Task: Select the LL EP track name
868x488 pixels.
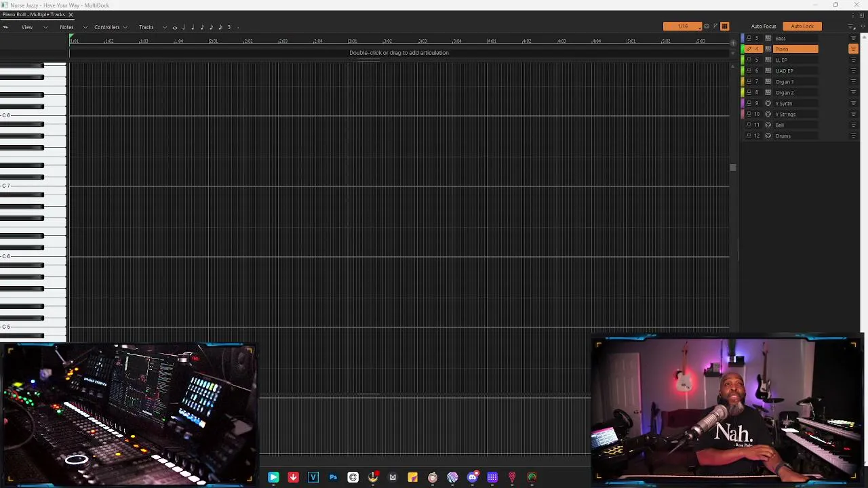Action: (781, 60)
